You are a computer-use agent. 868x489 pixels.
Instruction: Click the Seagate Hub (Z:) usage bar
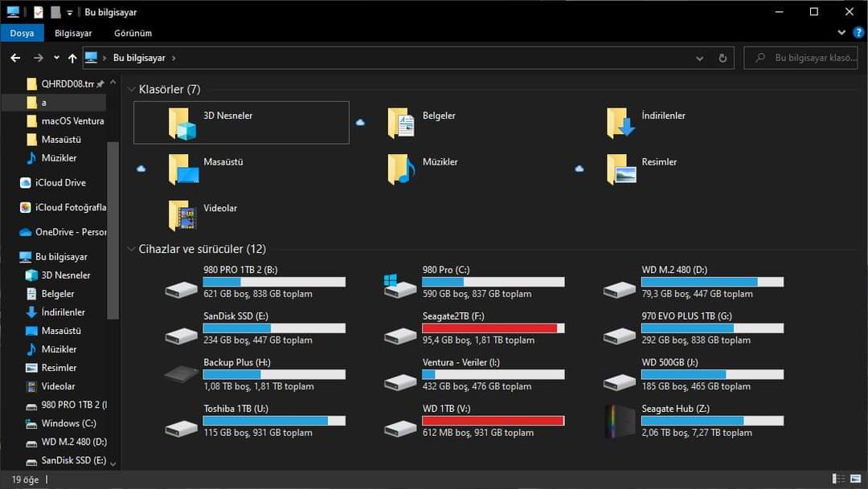click(712, 421)
